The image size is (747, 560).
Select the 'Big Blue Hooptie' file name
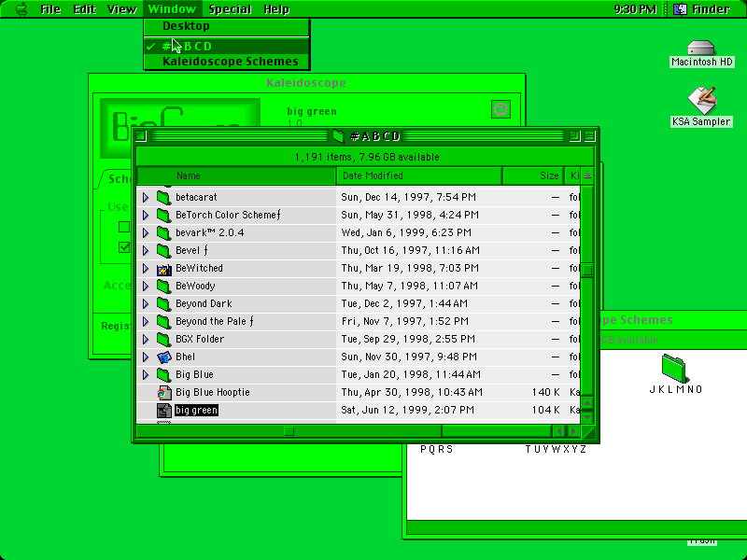(x=213, y=392)
